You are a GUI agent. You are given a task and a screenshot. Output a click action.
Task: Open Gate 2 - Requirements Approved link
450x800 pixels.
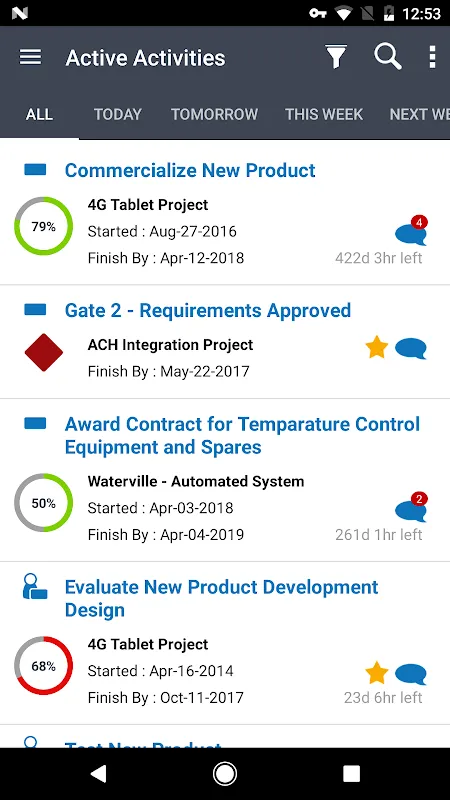(x=208, y=311)
